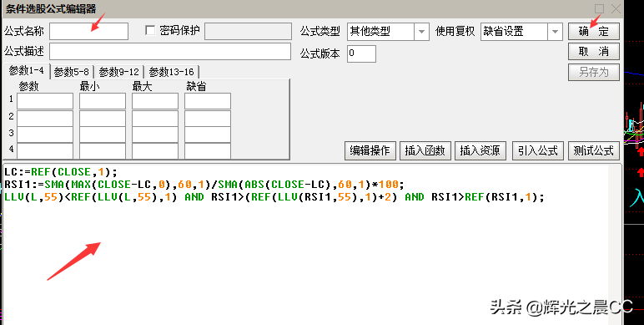Viewport: 644px width, 325px height.
Task: Click row 1 最小 value field
Action: point(103,101)
